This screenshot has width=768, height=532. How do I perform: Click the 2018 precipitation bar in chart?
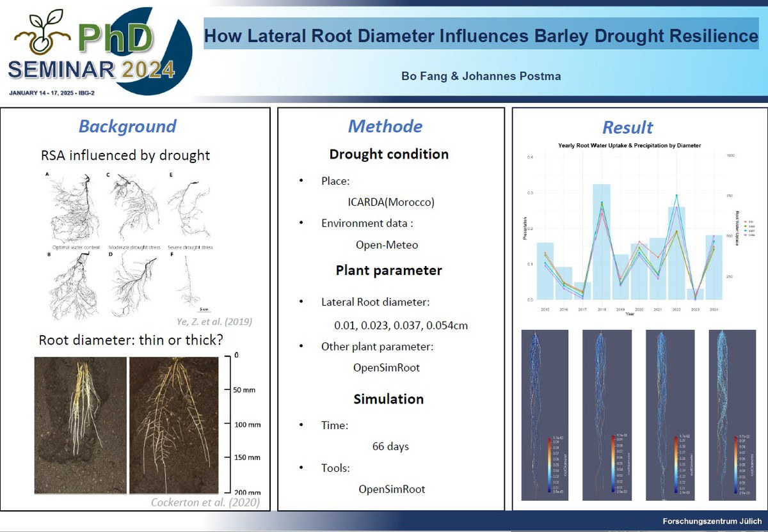(x=601, y=242)
